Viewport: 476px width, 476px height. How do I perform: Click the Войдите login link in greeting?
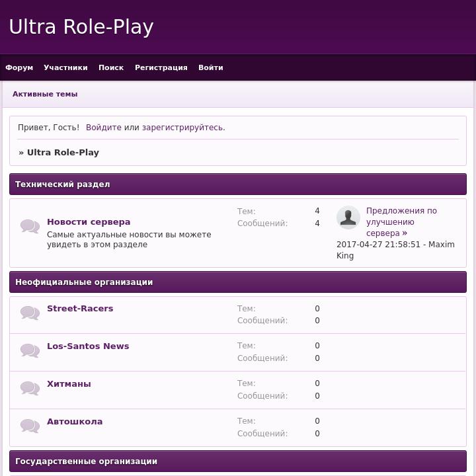pos(103,128)
